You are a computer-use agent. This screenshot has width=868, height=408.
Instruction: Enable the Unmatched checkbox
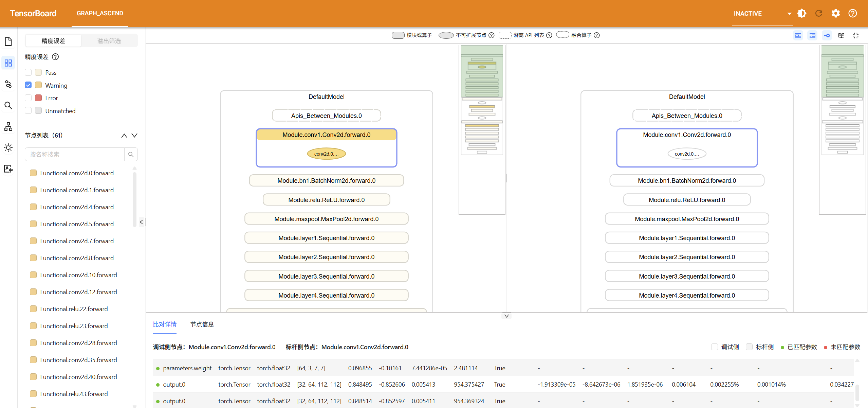[28, 110]
